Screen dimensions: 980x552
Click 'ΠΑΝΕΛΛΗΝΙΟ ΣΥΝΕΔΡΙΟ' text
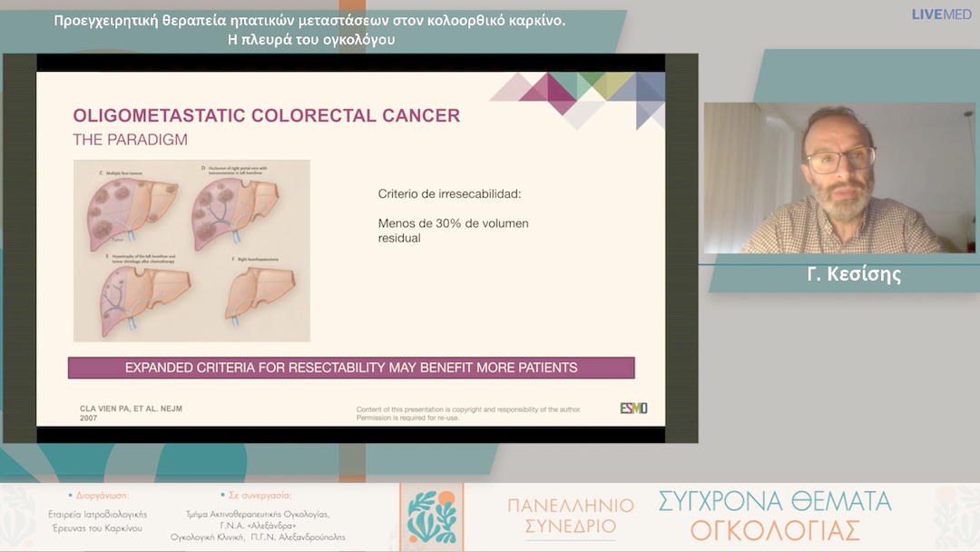(x=571, y=516)
